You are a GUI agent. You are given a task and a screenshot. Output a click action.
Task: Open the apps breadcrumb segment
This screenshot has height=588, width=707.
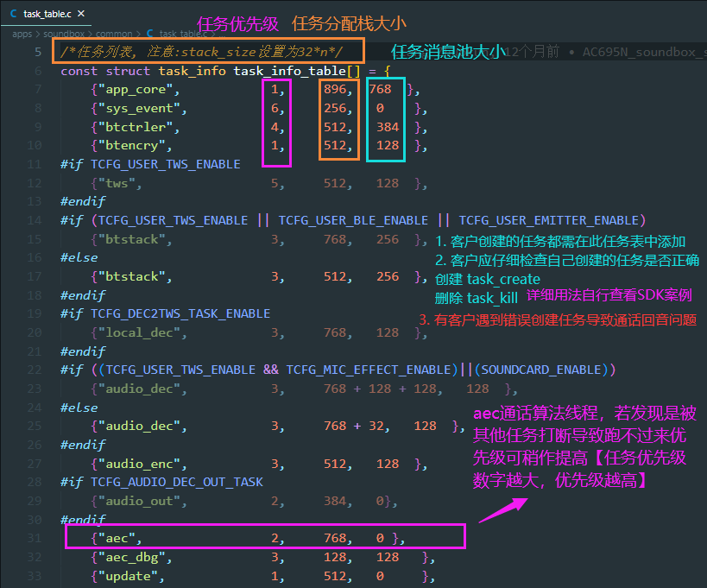coord(22,35)
